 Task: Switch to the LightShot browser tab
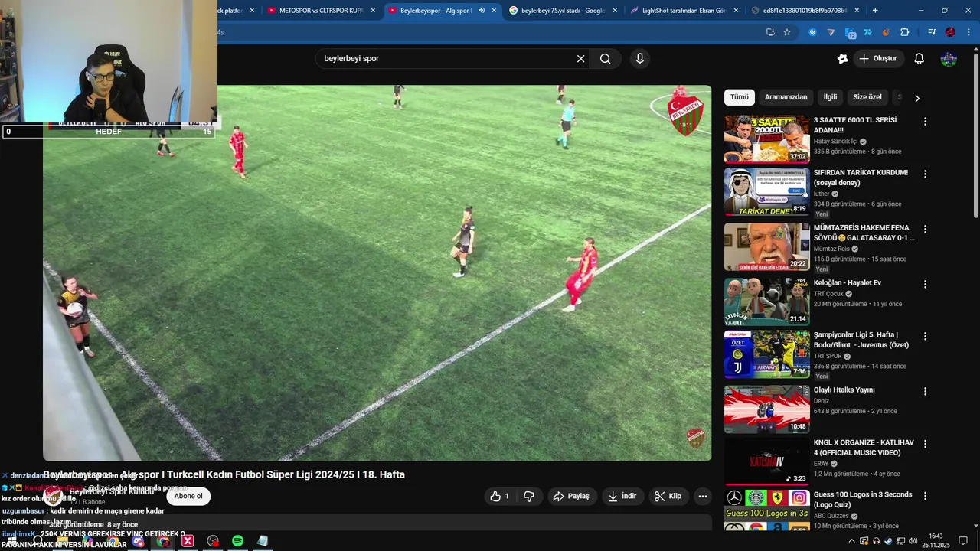click(x=684, y=11)
